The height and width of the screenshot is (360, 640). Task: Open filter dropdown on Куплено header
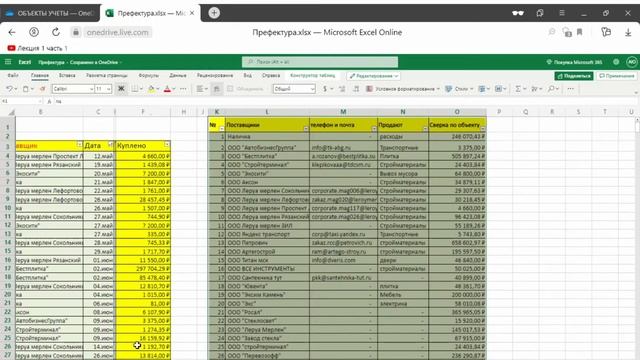pos(167,145)
